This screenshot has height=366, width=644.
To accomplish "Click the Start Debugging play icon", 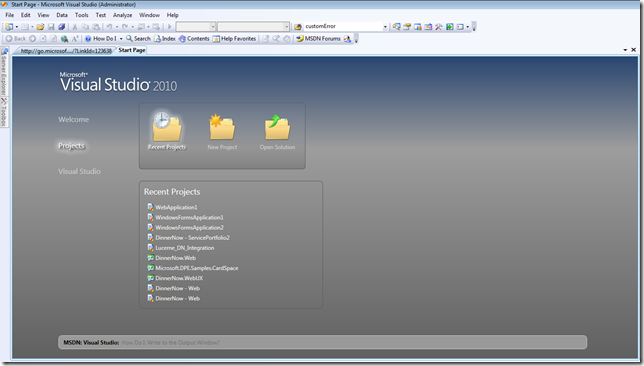I will pos(169,27).
